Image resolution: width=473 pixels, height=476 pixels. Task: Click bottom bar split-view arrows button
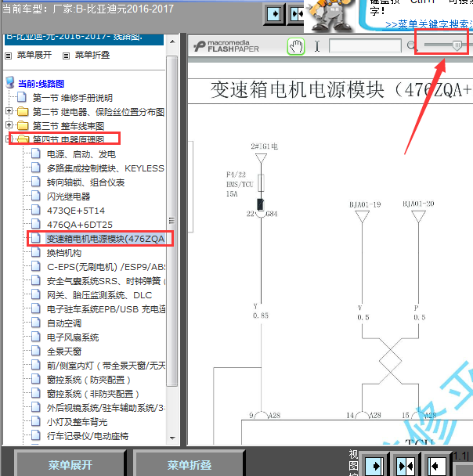[x=406, y=466]
